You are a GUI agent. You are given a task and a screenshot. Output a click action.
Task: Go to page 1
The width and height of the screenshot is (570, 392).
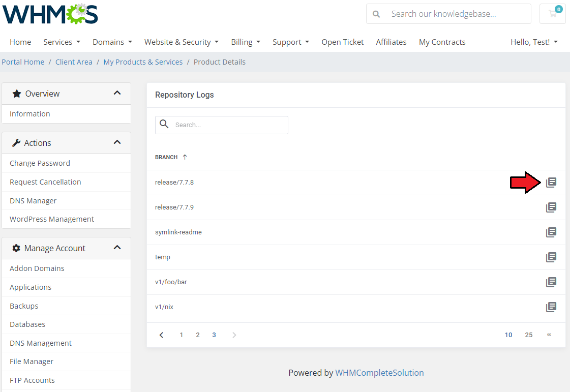pyautogui.click(x=182, y=335)
